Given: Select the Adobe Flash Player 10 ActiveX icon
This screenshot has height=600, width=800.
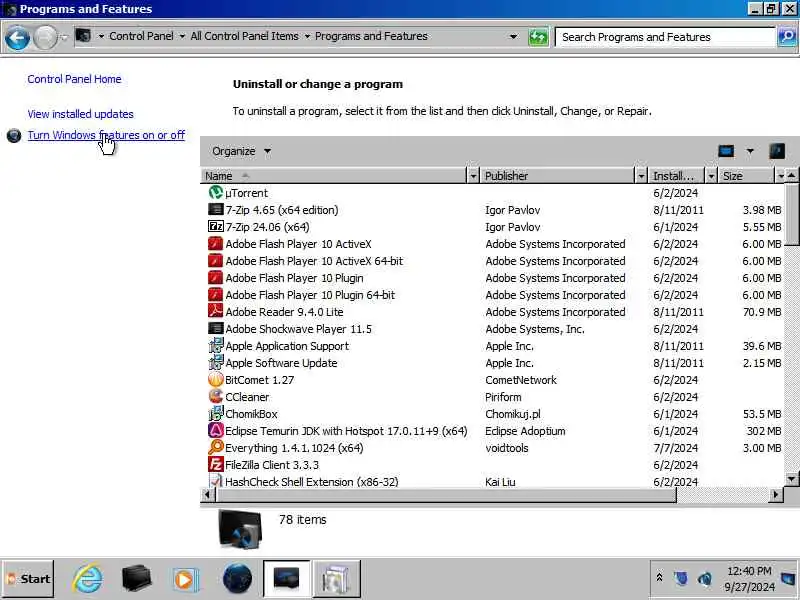Looking at the screenshot, I should click(x=216, y=243).
